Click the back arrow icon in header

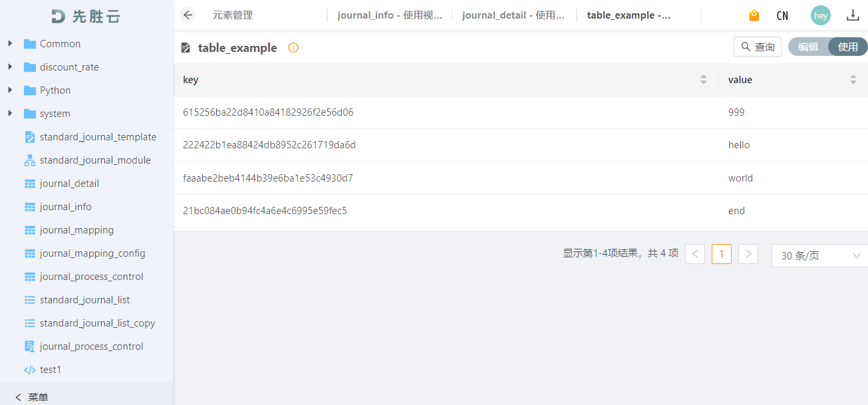tap(188, 15)
